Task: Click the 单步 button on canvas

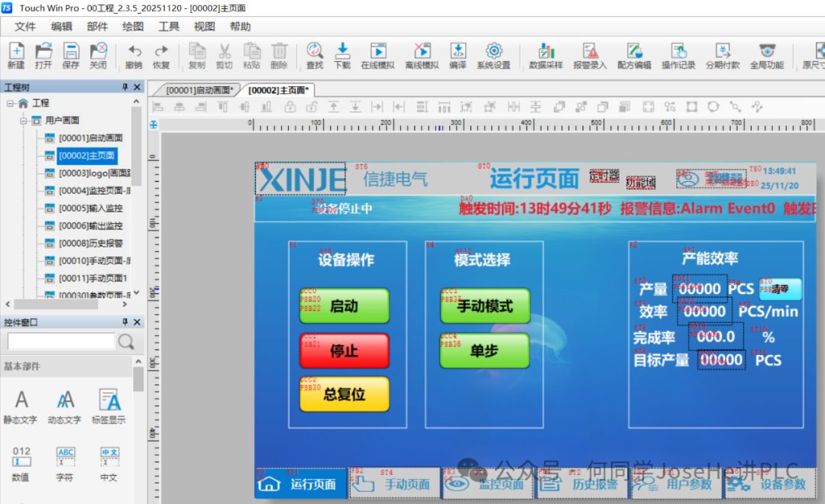Action: coord(484,351)
